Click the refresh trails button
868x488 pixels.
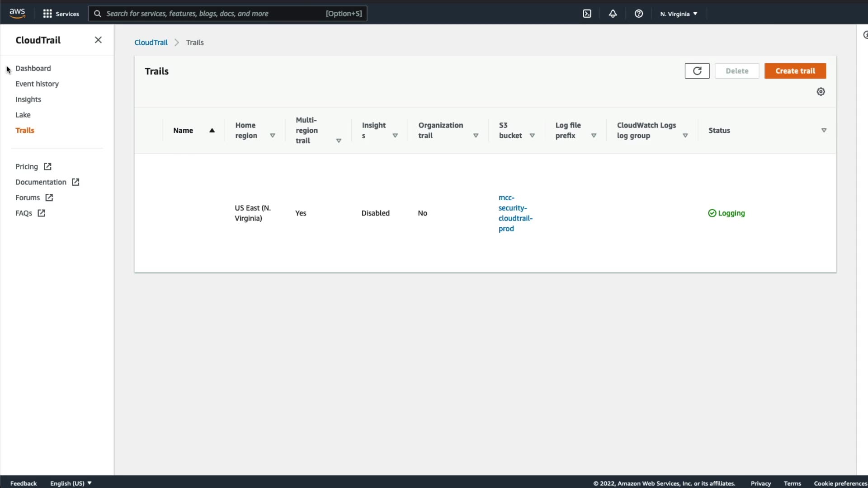pyautogui.click(x=697, y=71)
